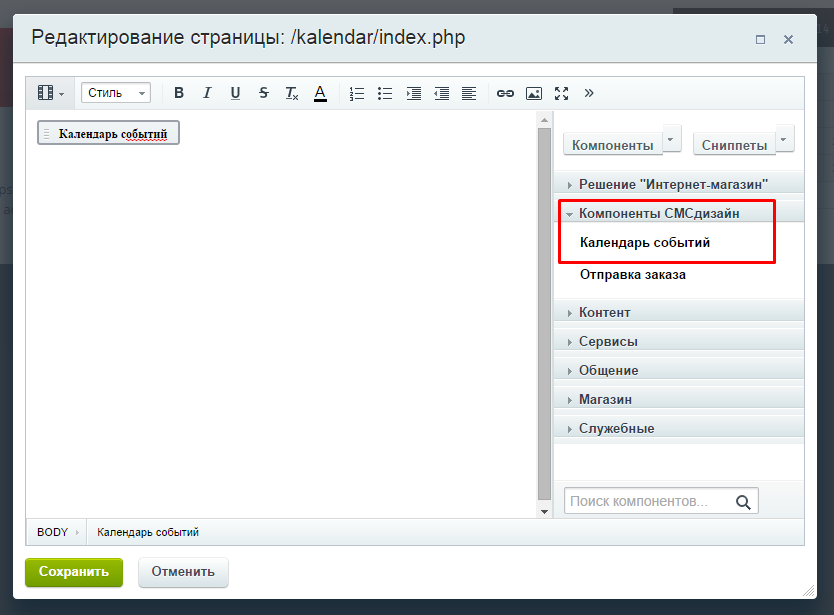Increase the text indent

click(413, 92)
